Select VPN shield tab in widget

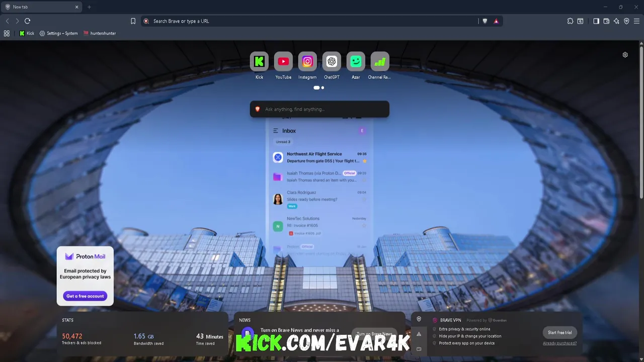[x=419, y=319]
